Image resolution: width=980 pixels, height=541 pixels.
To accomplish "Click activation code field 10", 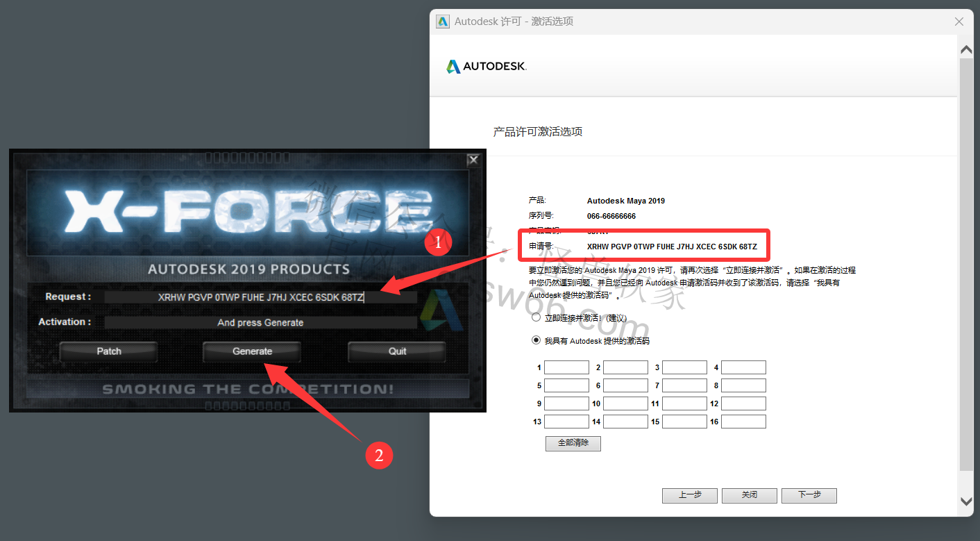I will pos(625,403).
